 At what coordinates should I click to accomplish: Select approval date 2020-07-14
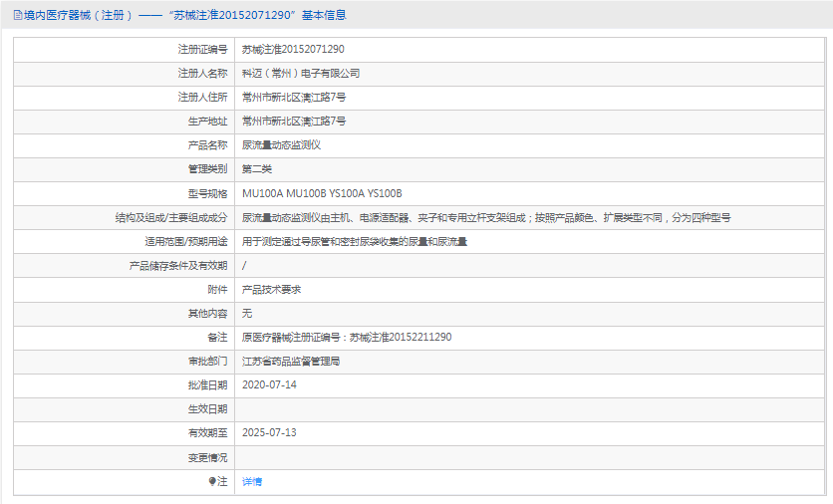pyautogui.click(x=269, y=385)
